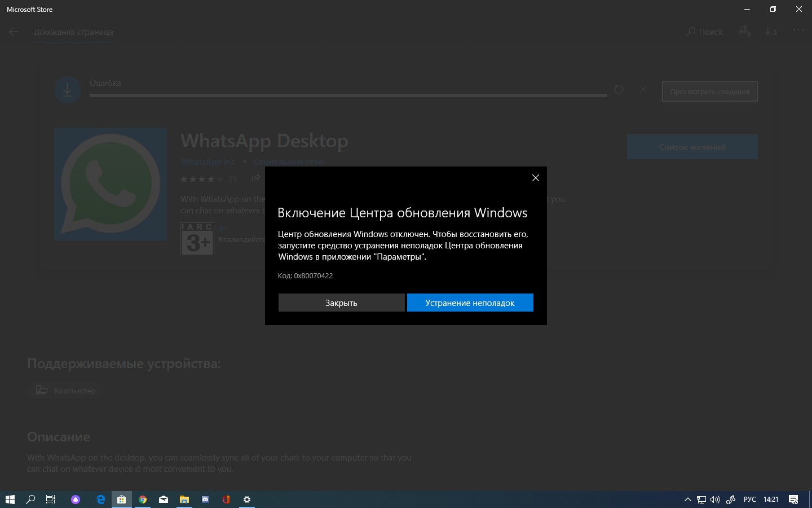The height and width of the screenshot is (508, 812).
Task: Open File Explorer from the taskbar
Action: (x=184, y=499)
